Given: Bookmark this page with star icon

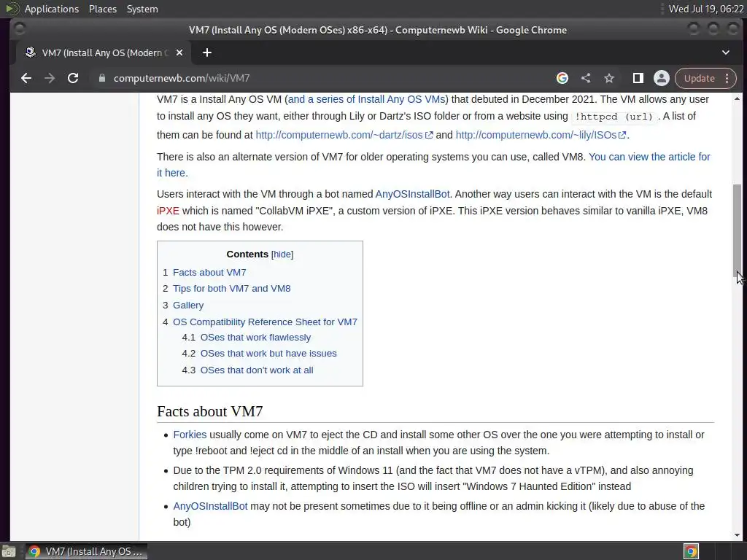Looking at the screenshot, I should tap(609, 78).
